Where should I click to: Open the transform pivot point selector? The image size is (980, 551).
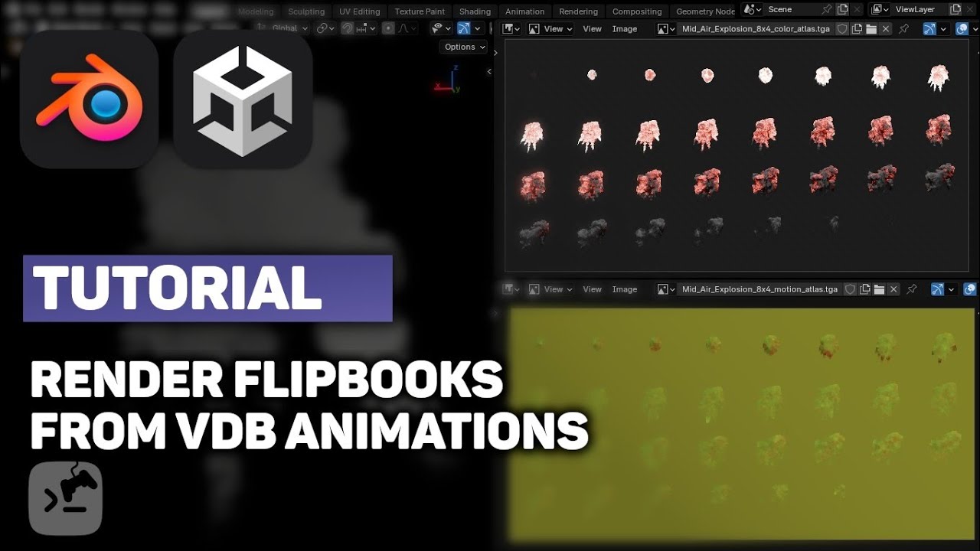tap(325, 28)
